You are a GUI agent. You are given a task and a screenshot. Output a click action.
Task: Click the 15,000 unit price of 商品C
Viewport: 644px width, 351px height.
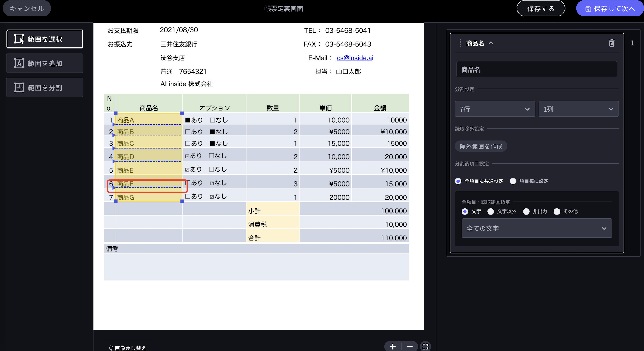pyautogui.click(x=339, y=143)
